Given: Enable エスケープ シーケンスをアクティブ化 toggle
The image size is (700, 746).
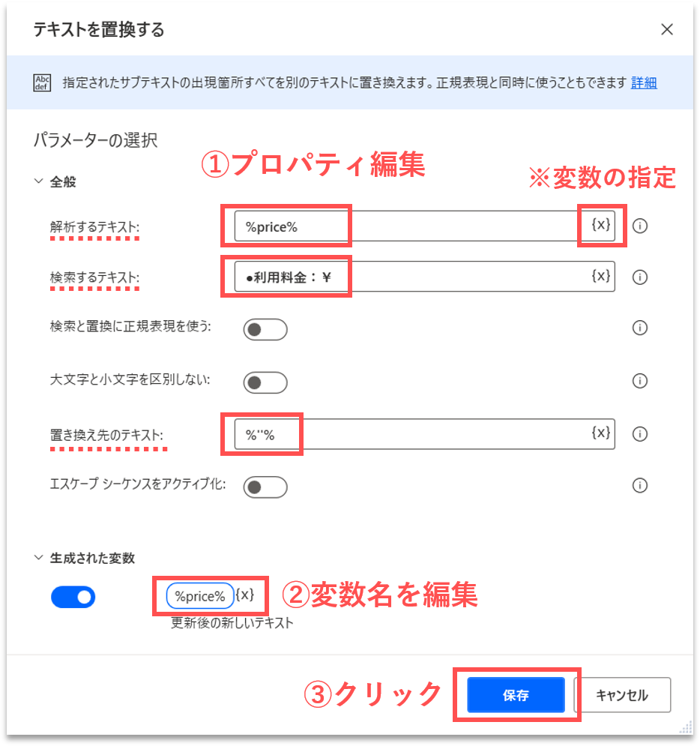Looking at the screenshot, I should 265,487.
